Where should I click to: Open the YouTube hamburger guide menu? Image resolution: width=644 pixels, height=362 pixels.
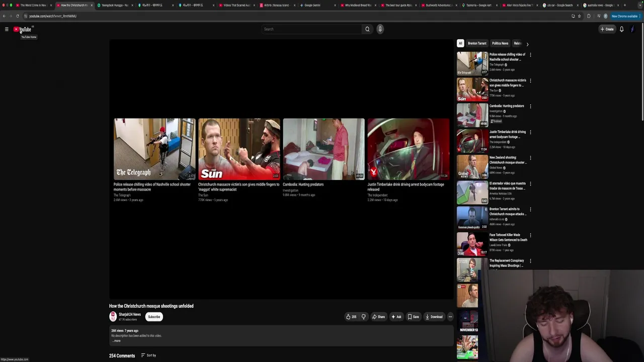point(7,29)
